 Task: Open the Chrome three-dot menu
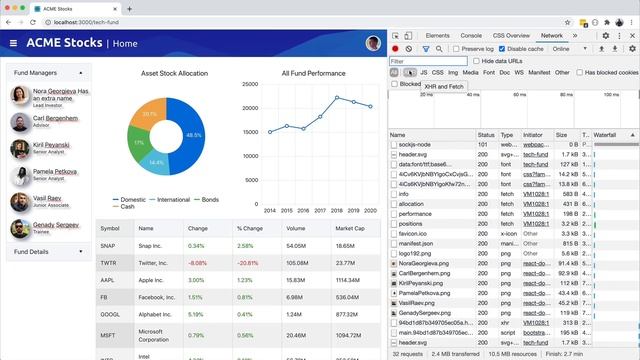pyautogui.click(x=632, y=22)
